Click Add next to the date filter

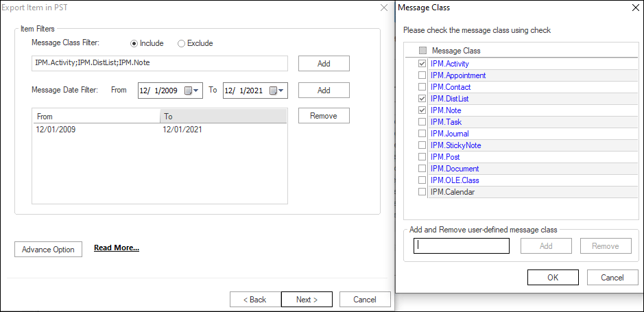[324, 91]
